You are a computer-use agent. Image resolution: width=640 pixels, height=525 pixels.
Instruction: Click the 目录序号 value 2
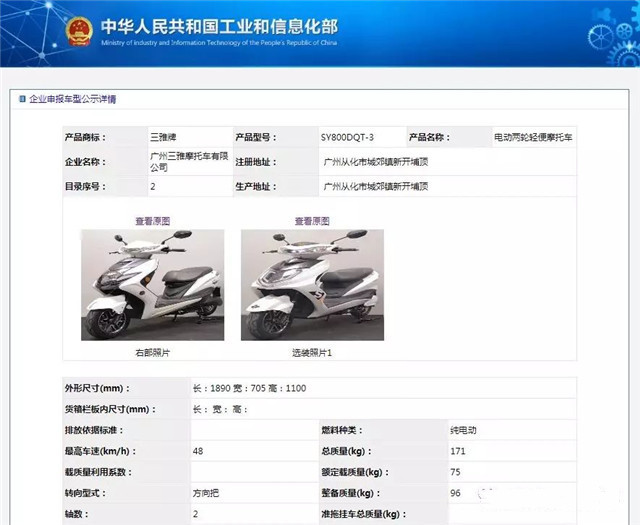tap(153, 187)
